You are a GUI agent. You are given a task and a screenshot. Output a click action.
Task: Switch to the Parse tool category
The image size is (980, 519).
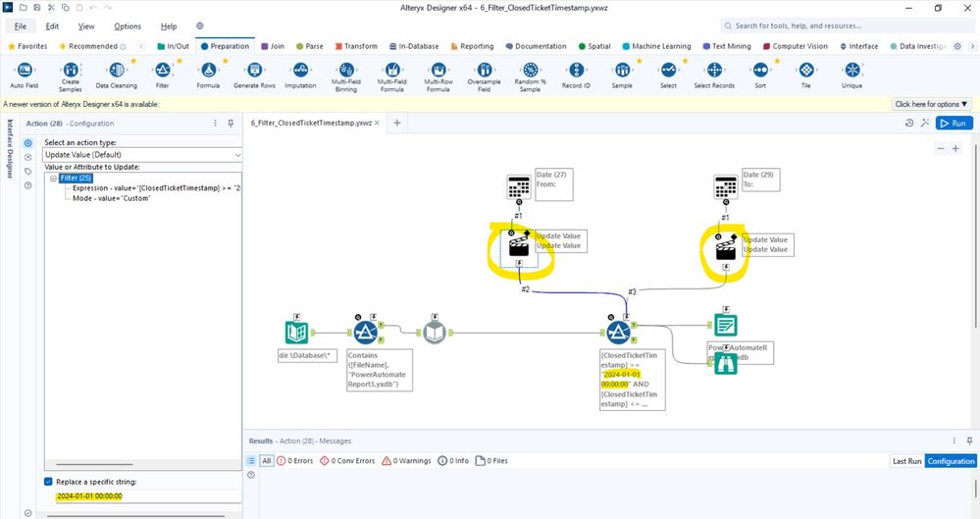click(309, 46)
